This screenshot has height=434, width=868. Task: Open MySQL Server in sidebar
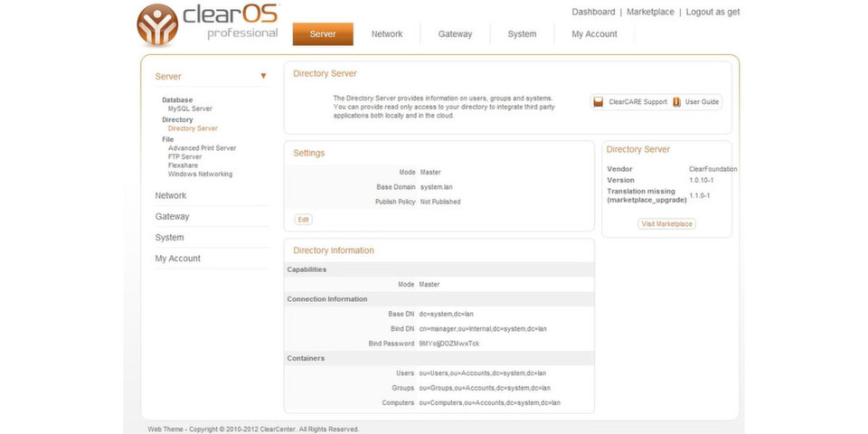pyautogui.click(x=190, y=109)
